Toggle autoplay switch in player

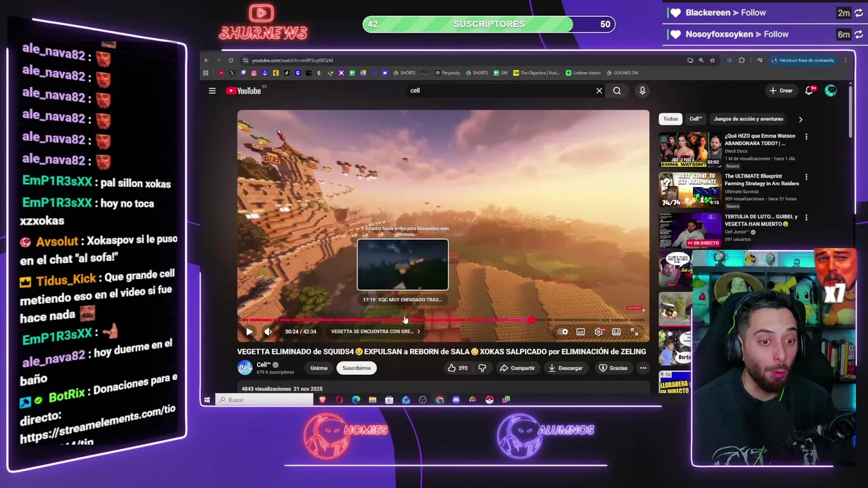point(564,331)
